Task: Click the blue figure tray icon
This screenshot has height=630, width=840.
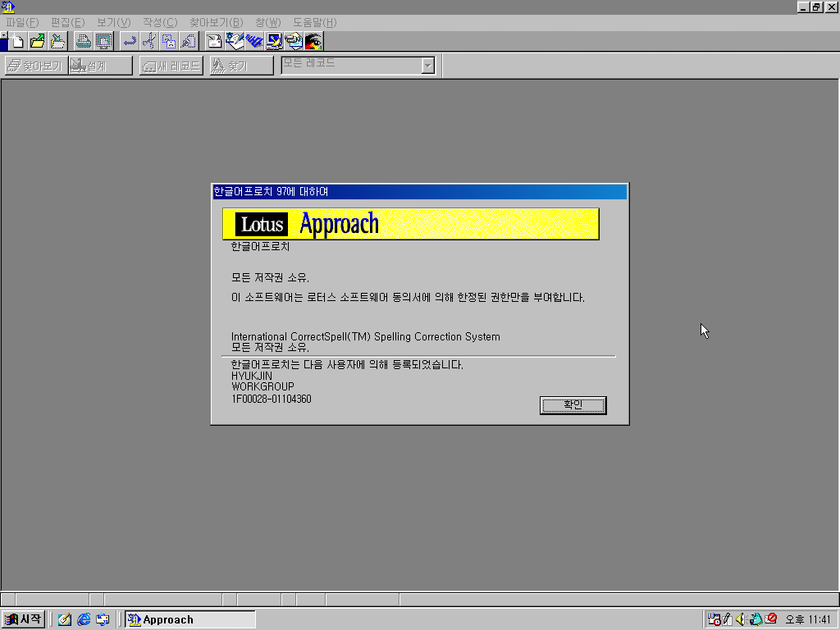Action: coord(756,619)
